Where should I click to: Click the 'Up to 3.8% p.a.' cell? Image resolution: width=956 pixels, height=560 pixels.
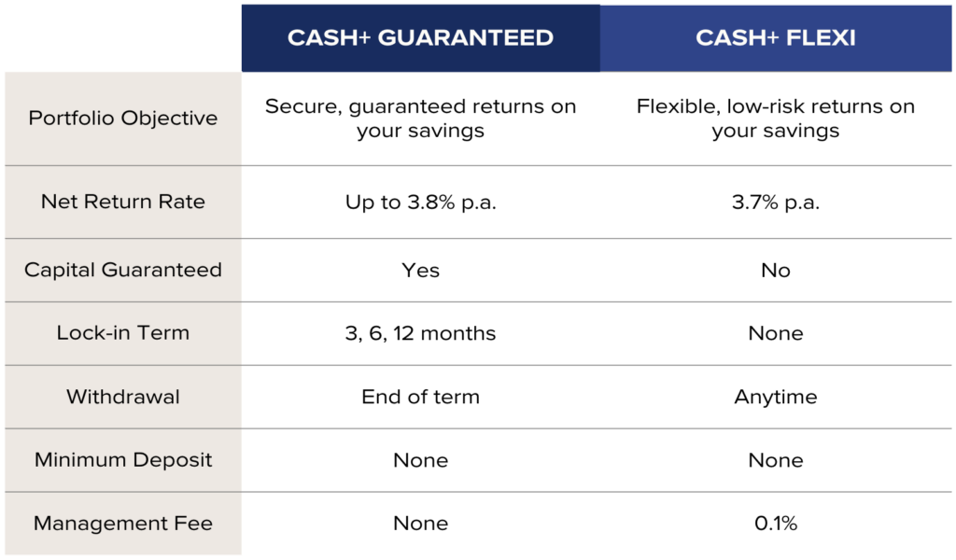click(x=421, y=203)
